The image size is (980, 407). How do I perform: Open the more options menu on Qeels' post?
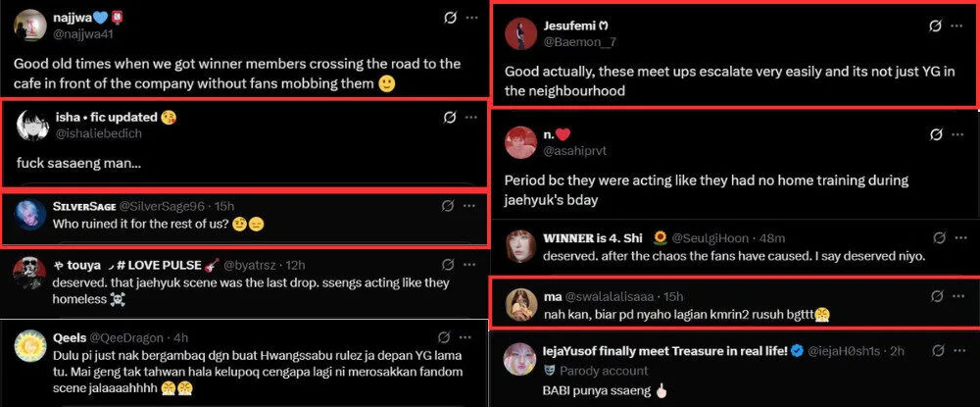coord(466,339)
